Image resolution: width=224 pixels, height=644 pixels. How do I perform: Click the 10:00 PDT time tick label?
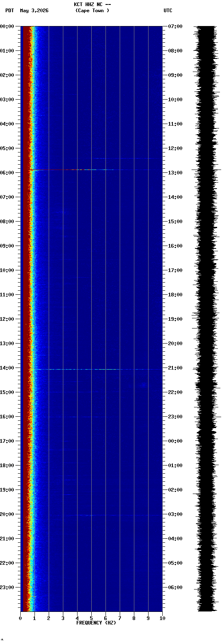7,270
